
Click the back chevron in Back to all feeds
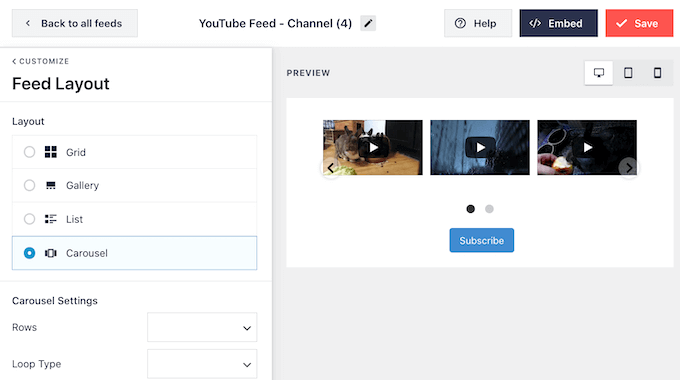pyautogui.click(x=28, y=23)
